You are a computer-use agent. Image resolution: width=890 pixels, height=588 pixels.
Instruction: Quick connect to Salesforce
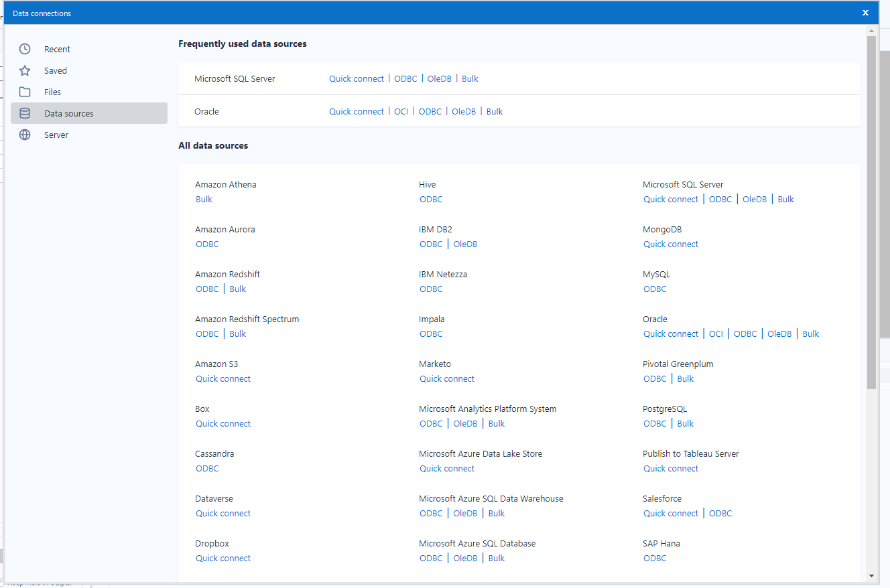[671, 513]
